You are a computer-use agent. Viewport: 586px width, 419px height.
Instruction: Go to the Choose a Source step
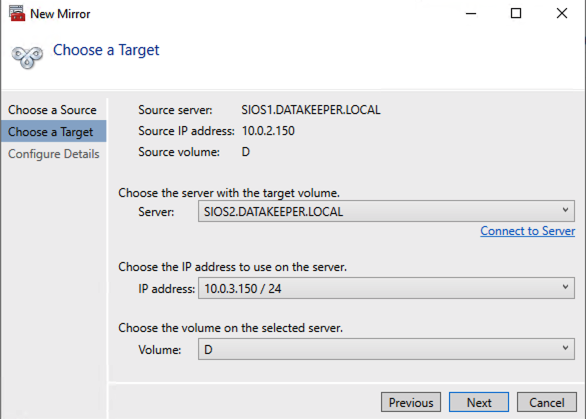[x=53, y=110]
